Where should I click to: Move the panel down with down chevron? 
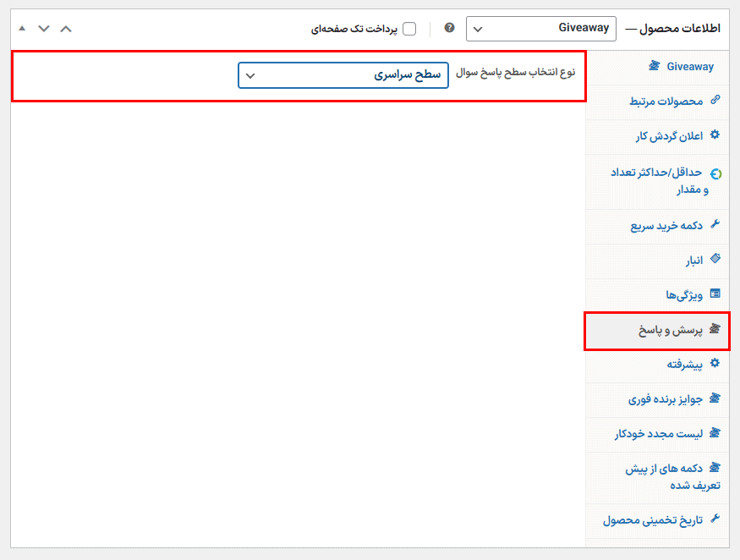pyautogui.click(x=44, y=29)
